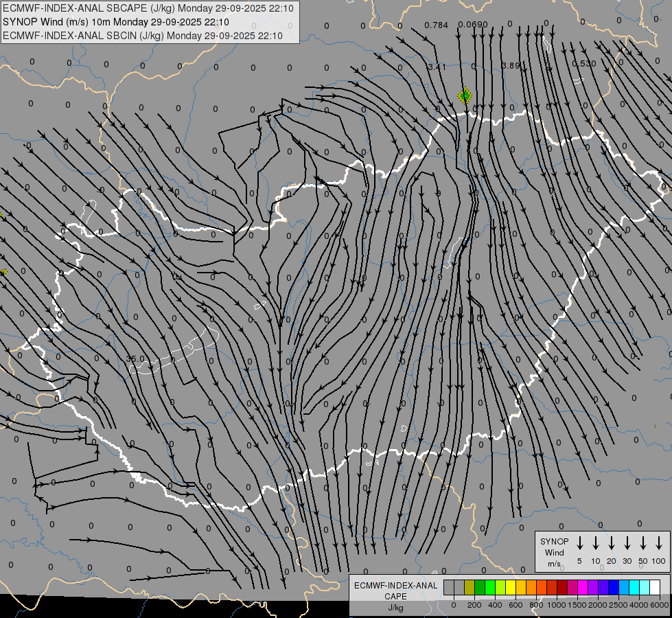The image size is (672, 618).
Task: Select the pure blue CAPE 2500 swatch
Action: [x=614, y=588]
